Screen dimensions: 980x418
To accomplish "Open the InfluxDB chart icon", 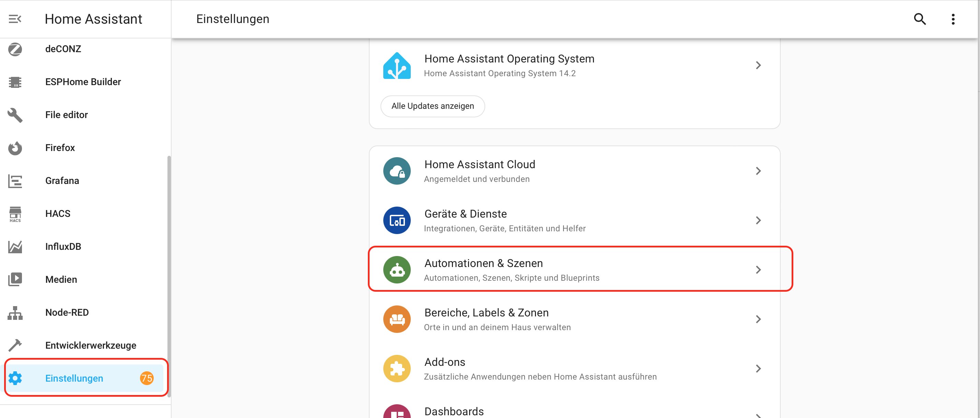I will pos(15,247).
